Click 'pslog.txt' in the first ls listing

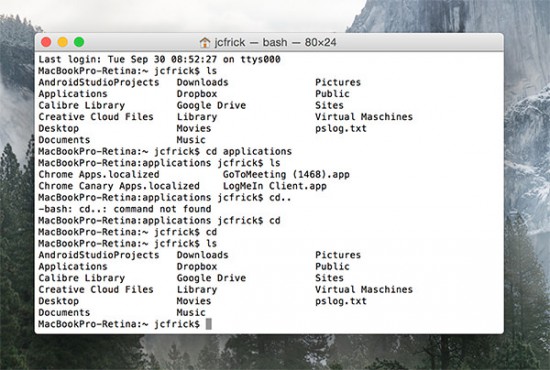point(341,128)
